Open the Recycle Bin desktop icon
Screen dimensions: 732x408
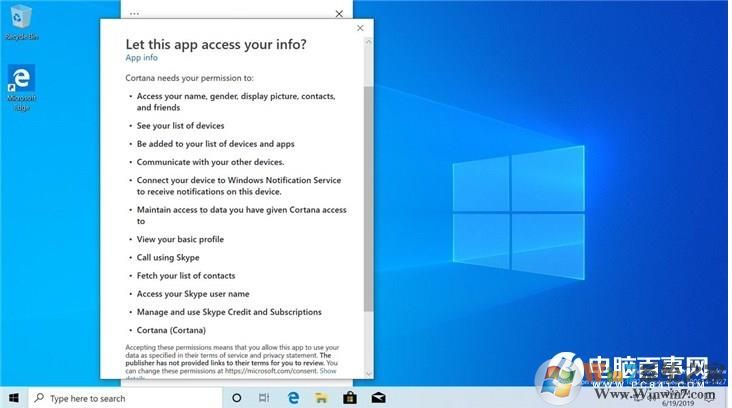[21, 22]
